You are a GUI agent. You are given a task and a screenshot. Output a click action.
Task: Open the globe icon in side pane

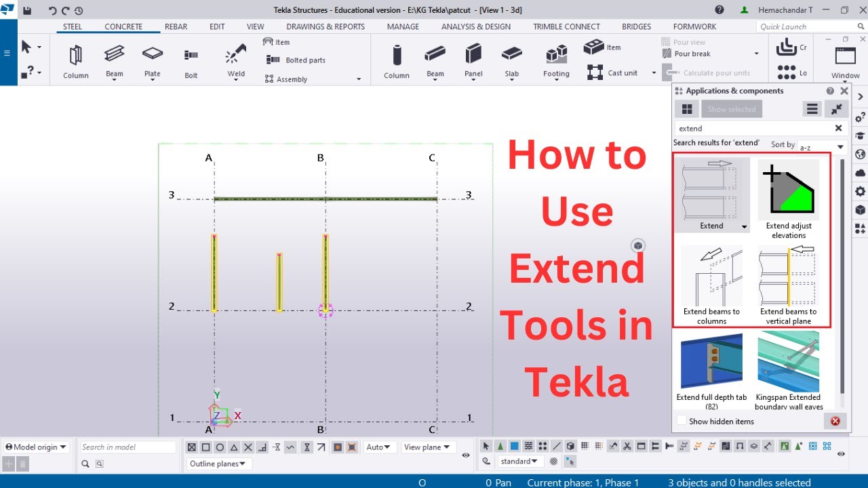pos(861,154)
